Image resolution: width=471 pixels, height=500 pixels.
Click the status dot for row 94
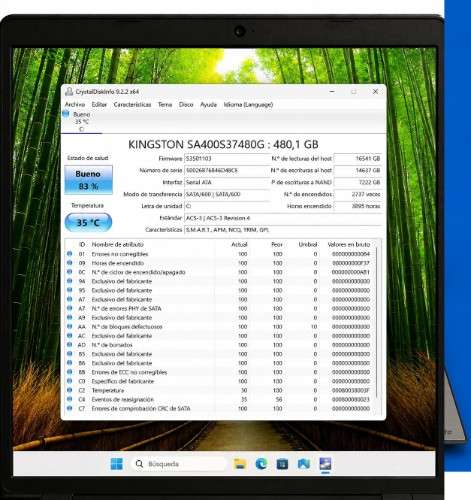(69, 281)
